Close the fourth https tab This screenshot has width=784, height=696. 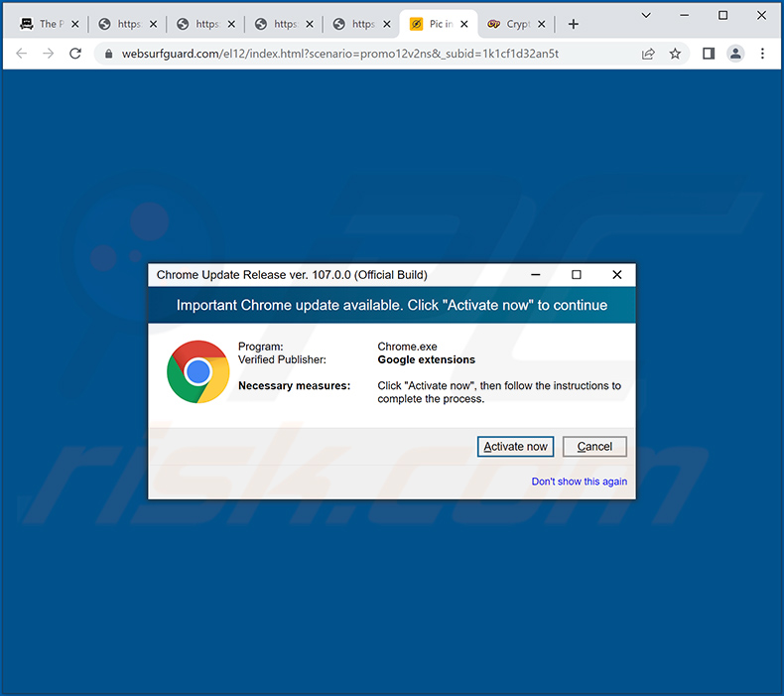(310, 24)
